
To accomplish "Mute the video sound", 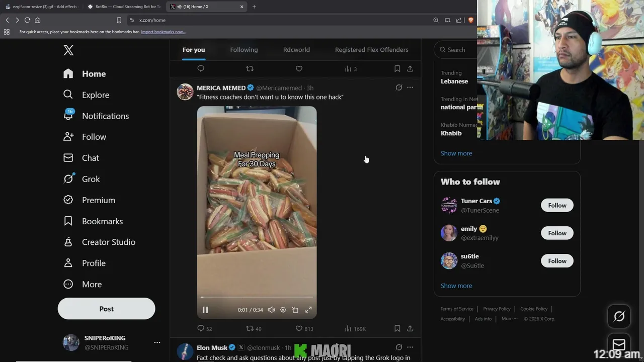I will 271,310.
